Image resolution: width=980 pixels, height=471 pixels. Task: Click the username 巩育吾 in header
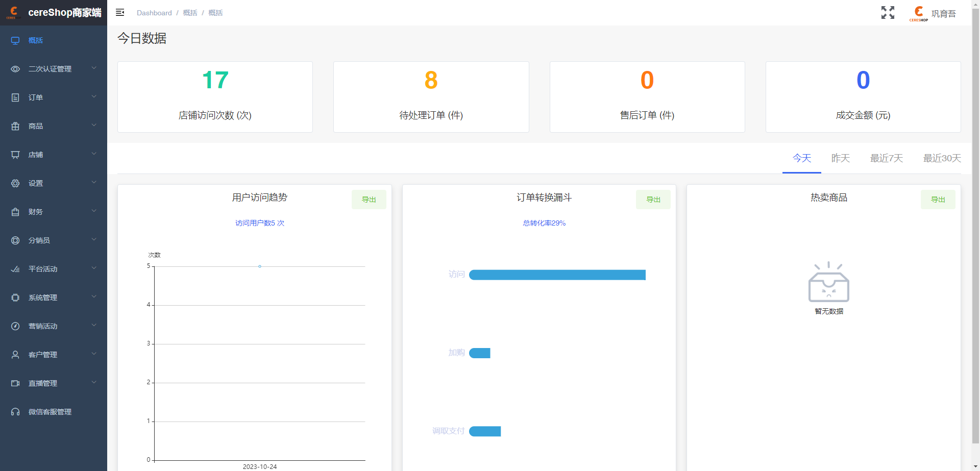(x=943, y=14)
